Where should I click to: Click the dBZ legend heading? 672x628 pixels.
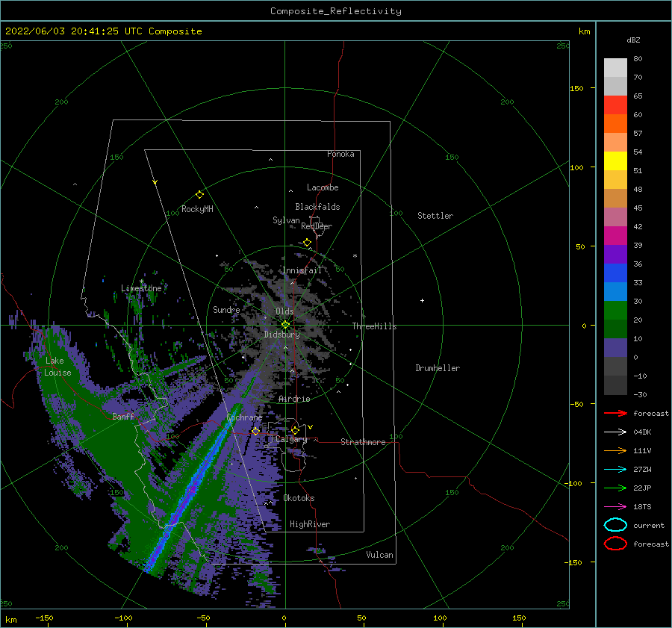[633, 40]
